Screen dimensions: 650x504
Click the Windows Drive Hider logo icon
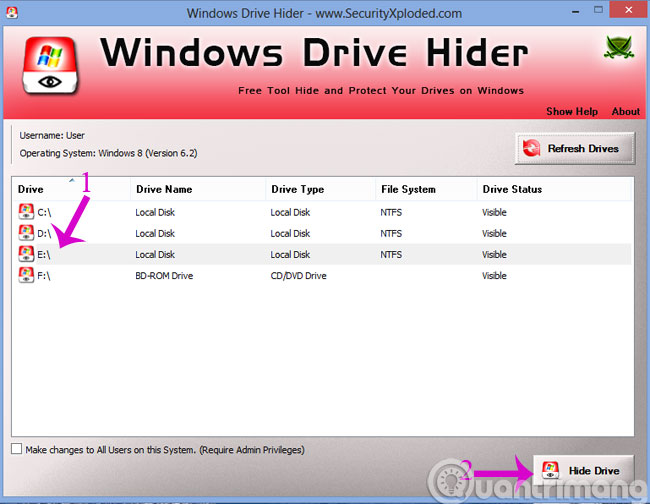click(x=50, y=65)
